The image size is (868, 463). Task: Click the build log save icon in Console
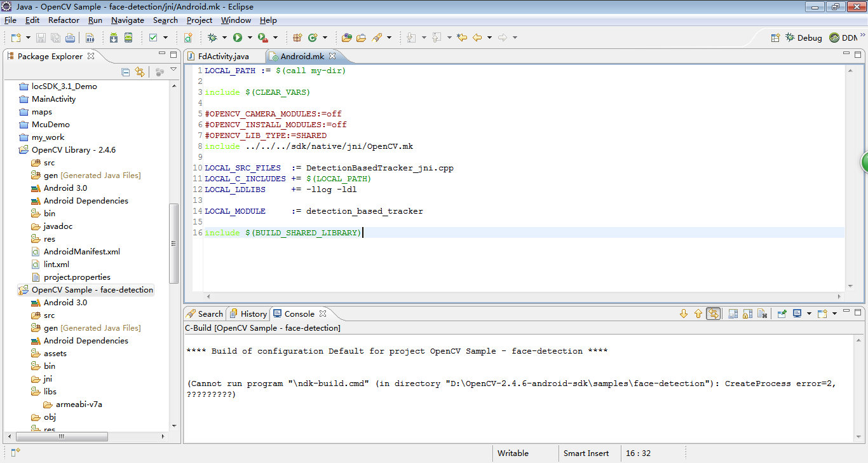(733, 314)
